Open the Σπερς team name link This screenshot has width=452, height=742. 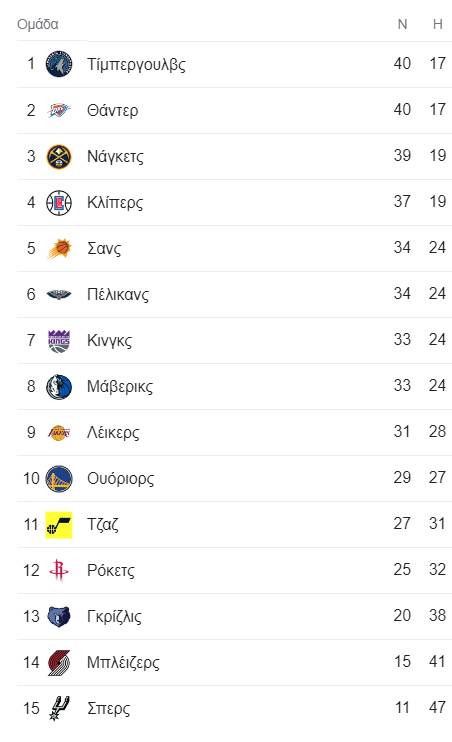(x=108, y=708)
